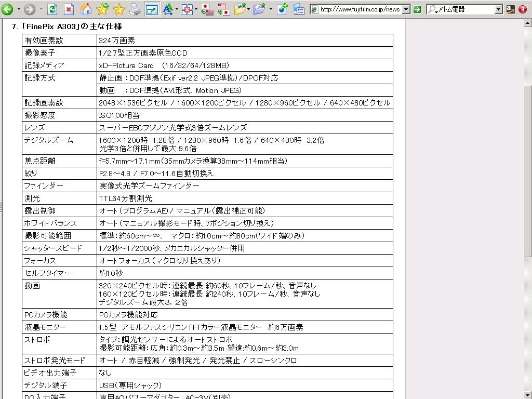Toggle the full-screen window icon
532x399 pixels.
(x=152, y=9)
